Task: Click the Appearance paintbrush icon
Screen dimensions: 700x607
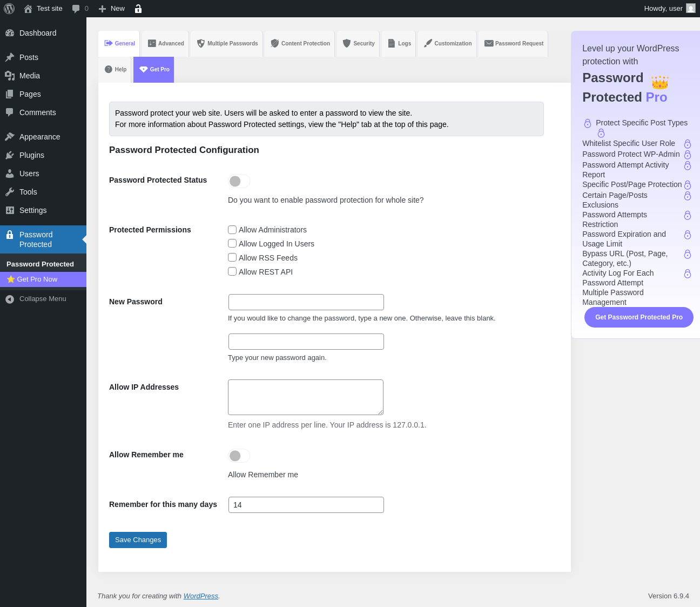Action: click(10, 137)
